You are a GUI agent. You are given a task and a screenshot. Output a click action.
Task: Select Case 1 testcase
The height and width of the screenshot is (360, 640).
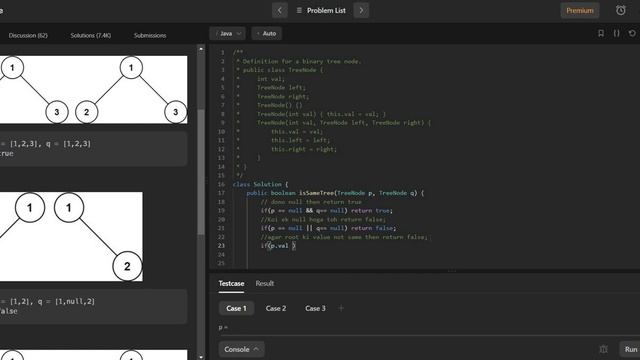(236, 308)
